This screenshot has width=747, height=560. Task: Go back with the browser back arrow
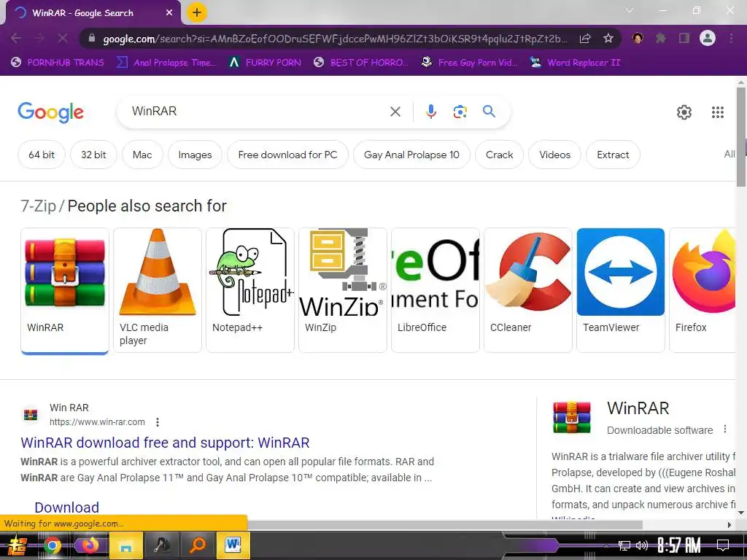(16, 38)
